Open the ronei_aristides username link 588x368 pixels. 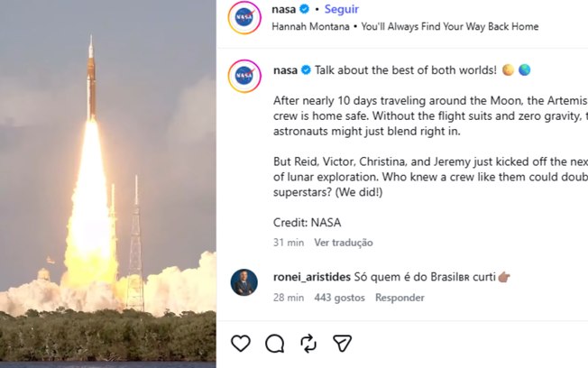click(x=313, y=278)
